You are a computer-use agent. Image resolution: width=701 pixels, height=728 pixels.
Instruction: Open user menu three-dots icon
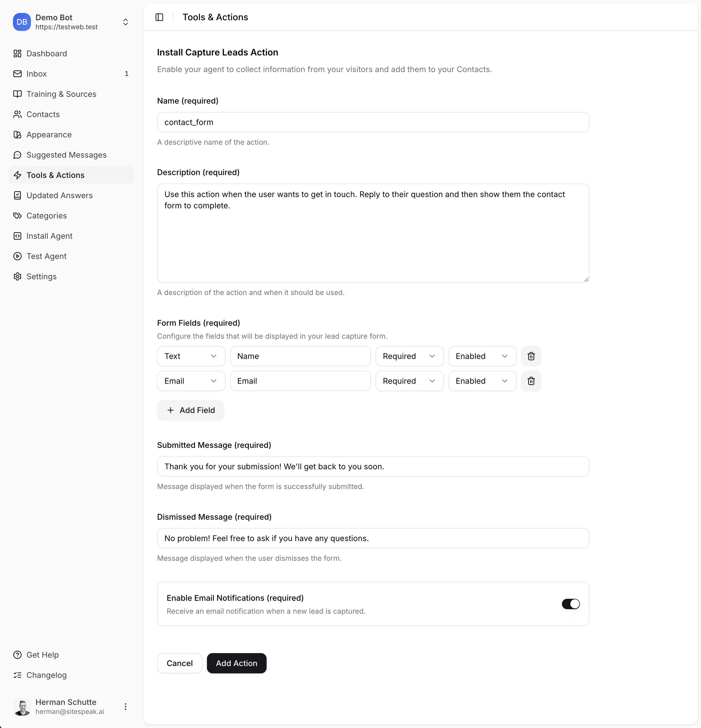(x=126, y=706)
